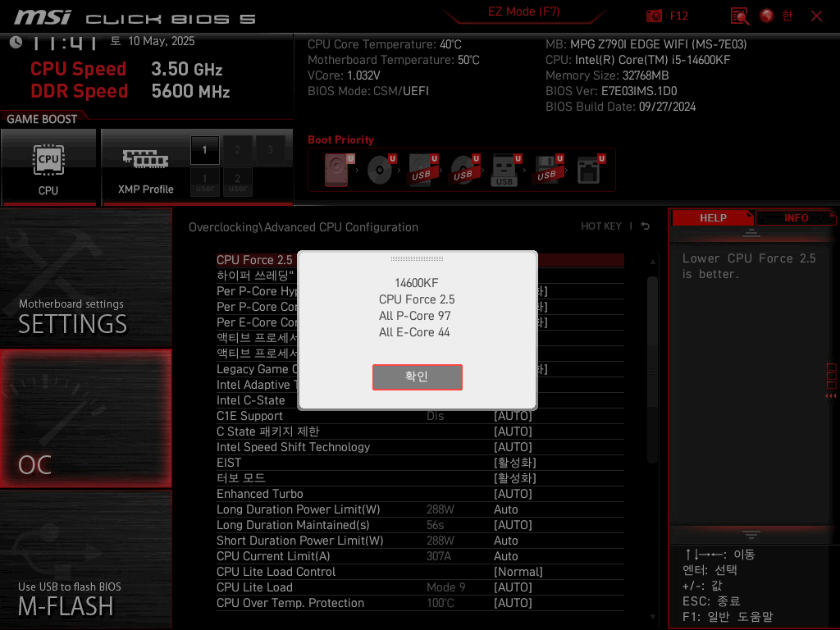Select the USB hard disk boot icon
The image size is (840, 630).
point(422,169)
